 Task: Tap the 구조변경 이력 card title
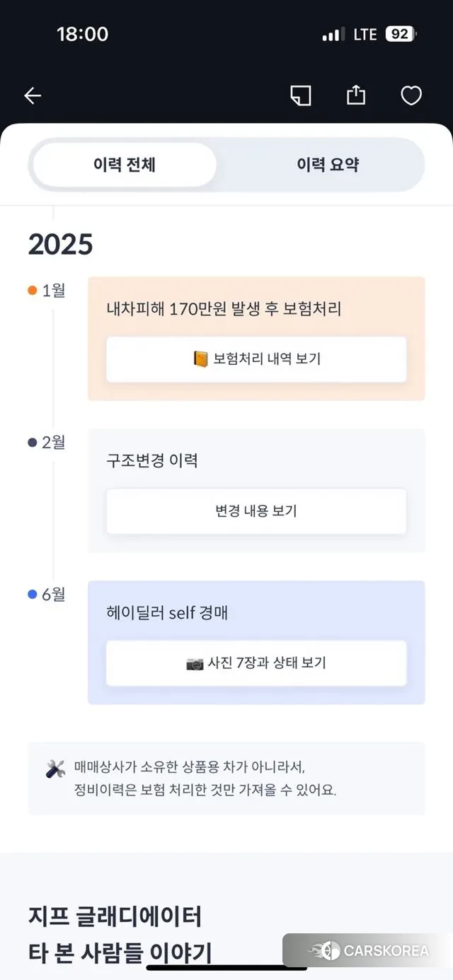[x=152, y=461]
